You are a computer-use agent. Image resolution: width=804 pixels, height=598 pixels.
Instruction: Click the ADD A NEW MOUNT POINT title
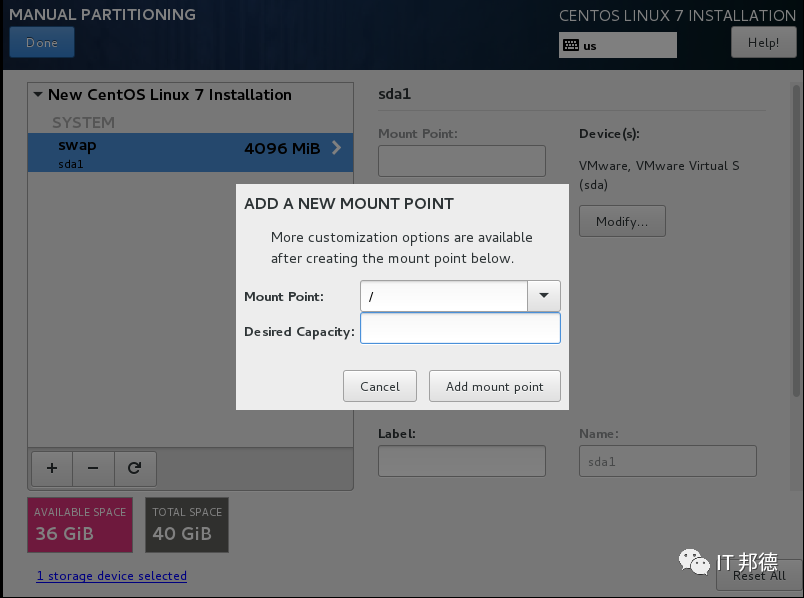[x=349, y=204]
